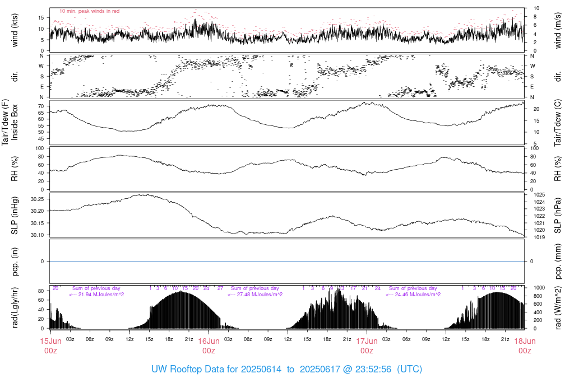Select the 'SLP (hPa)' axis label

558,216
